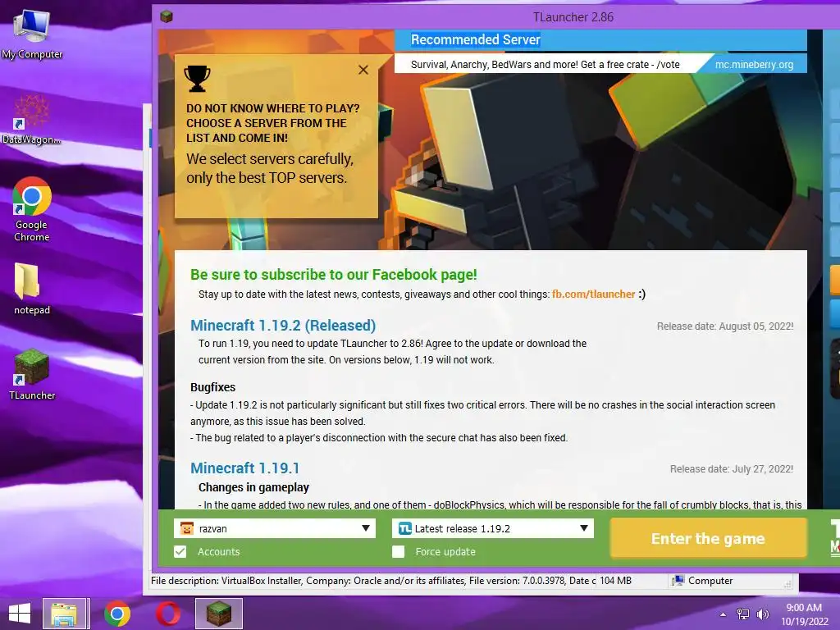Enable the Force update checkbox
Image resolution: width=840 pixels, height=630 pixels.
398,551
